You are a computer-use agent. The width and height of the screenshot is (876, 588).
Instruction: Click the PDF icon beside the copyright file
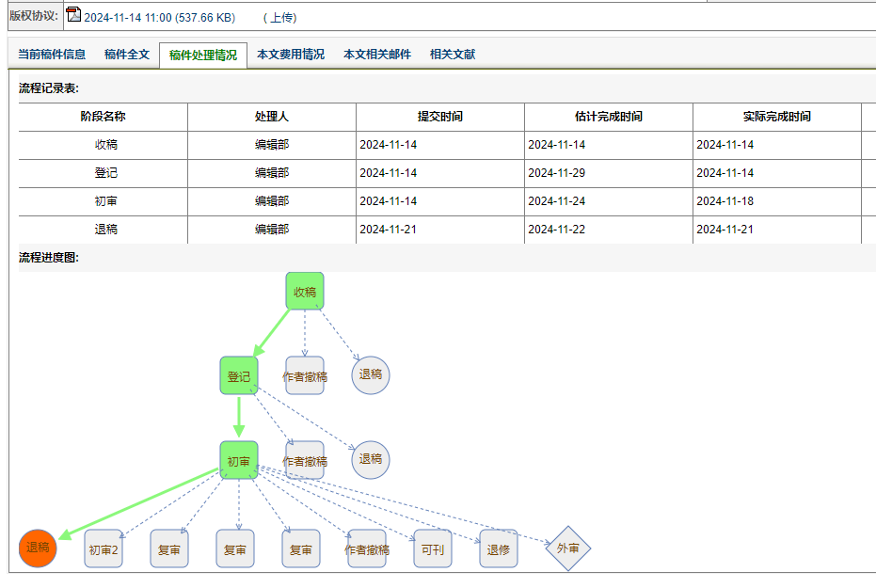(x=73, y=15)
